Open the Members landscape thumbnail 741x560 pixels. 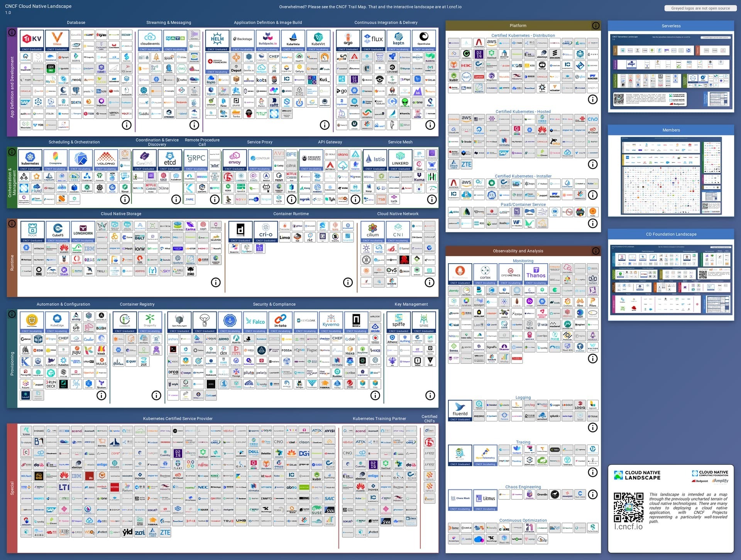pos(671,175)
